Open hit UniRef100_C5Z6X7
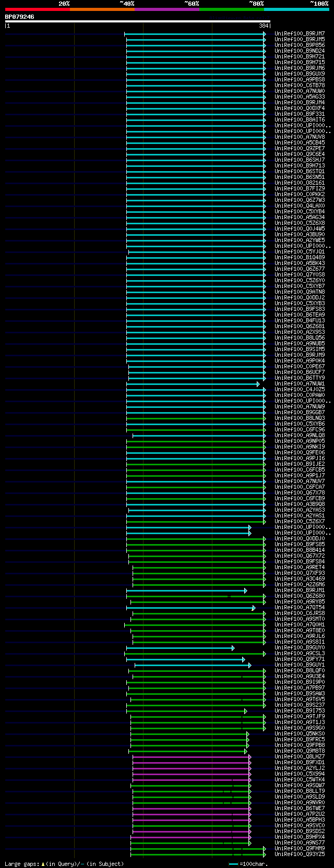Image resolution: width=334 pixels, height=868 pixels. [300, 522]
